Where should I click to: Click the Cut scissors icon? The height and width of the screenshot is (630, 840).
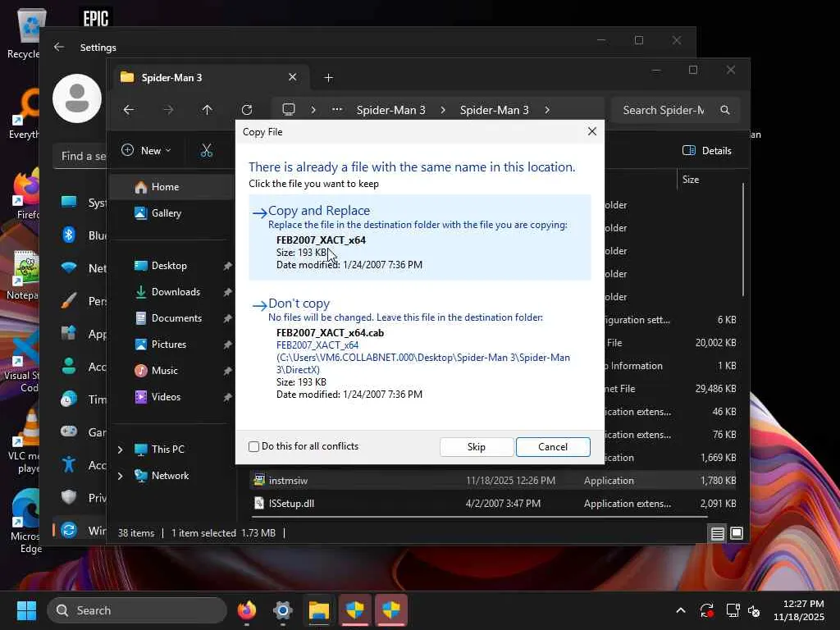coord(206,151)
